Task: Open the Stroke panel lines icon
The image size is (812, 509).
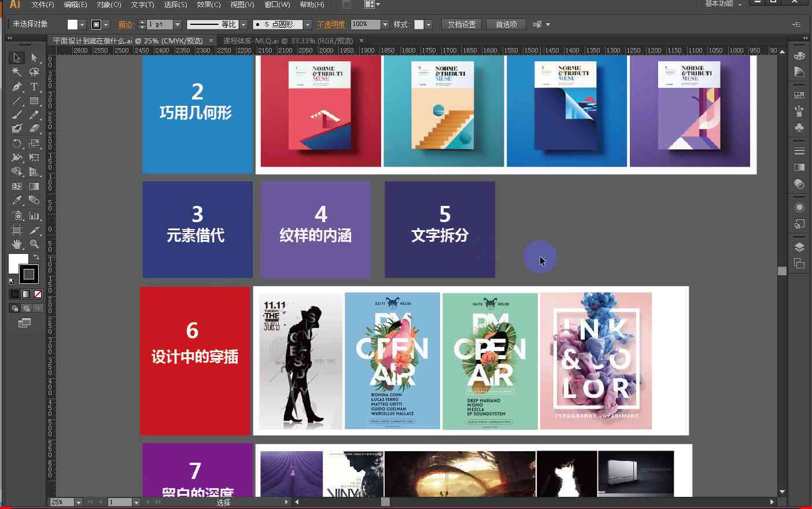Action: pos(799,151)
